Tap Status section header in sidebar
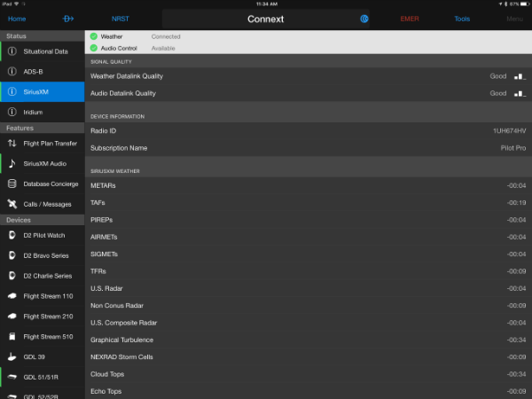 click(42, 36)
